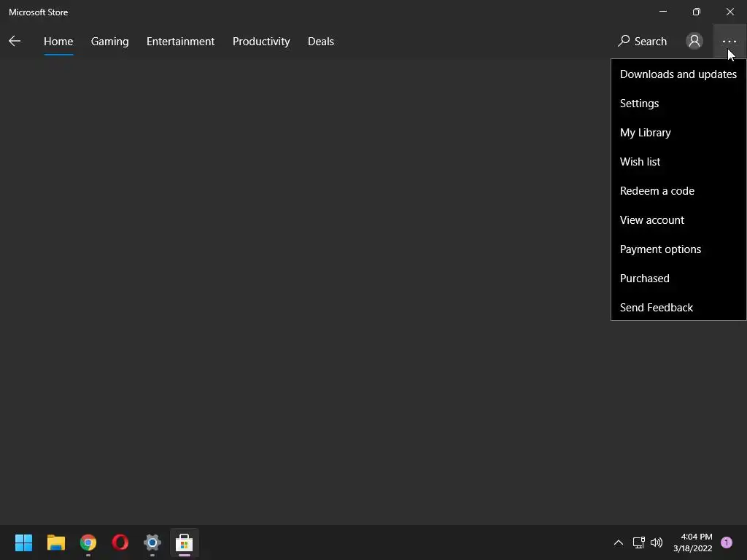
Task: Open the user account profile icon
Action: 694,42
